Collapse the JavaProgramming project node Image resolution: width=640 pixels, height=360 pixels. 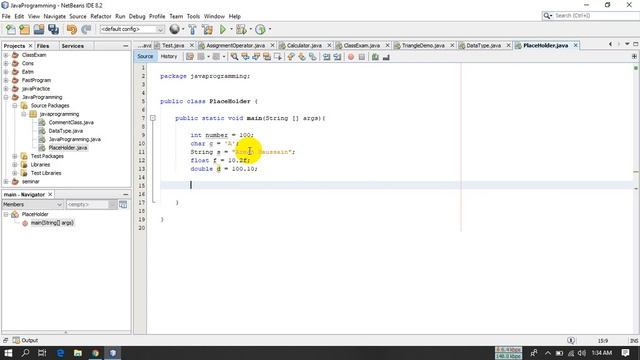[6, 97]
